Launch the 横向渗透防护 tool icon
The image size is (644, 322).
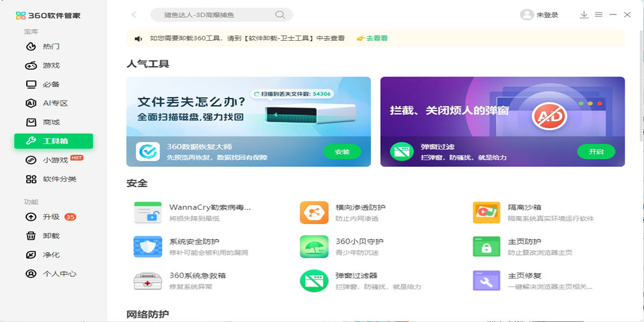[314, 213]
